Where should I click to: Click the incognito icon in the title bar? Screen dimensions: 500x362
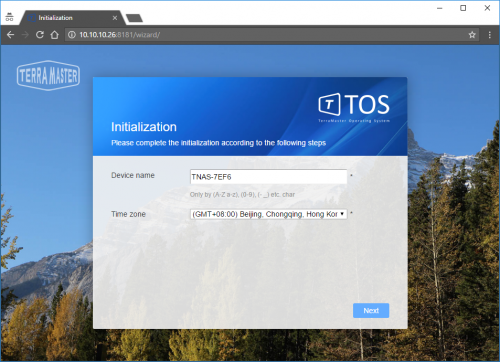coord(9,17)
